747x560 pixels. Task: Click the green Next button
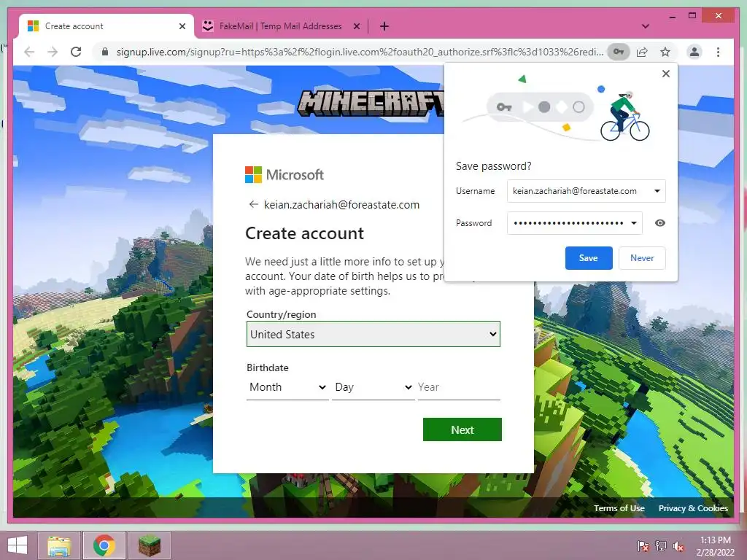tap(462, 429)
